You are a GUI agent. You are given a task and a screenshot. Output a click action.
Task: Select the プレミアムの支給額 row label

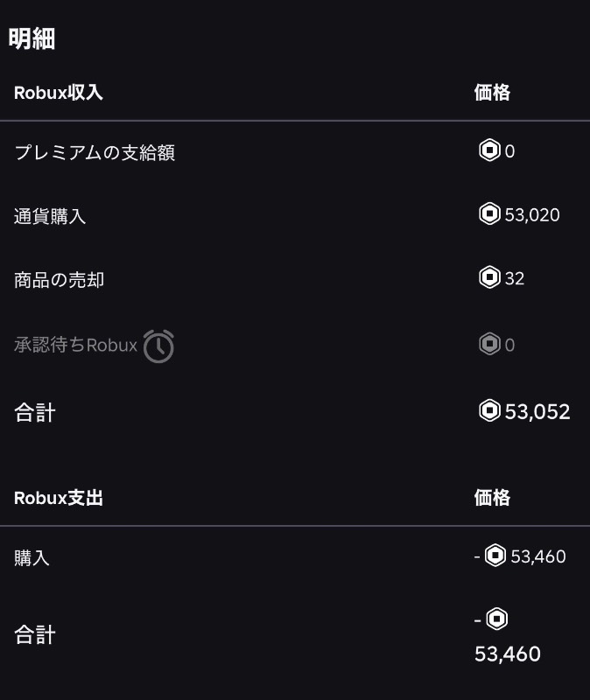click(x=95, y=152)
